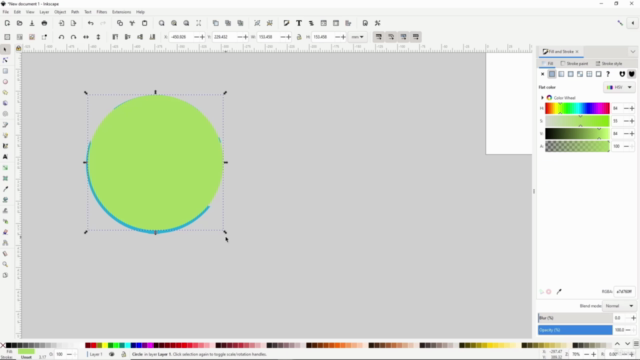Select the Rectangle tool in toolbox
This screenshot has width=640, height=360.
pos(5,71)
